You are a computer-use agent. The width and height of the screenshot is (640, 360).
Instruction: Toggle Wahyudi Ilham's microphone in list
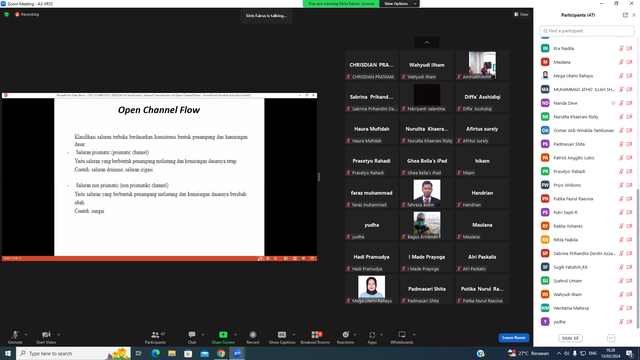click(x=621, y=294)
